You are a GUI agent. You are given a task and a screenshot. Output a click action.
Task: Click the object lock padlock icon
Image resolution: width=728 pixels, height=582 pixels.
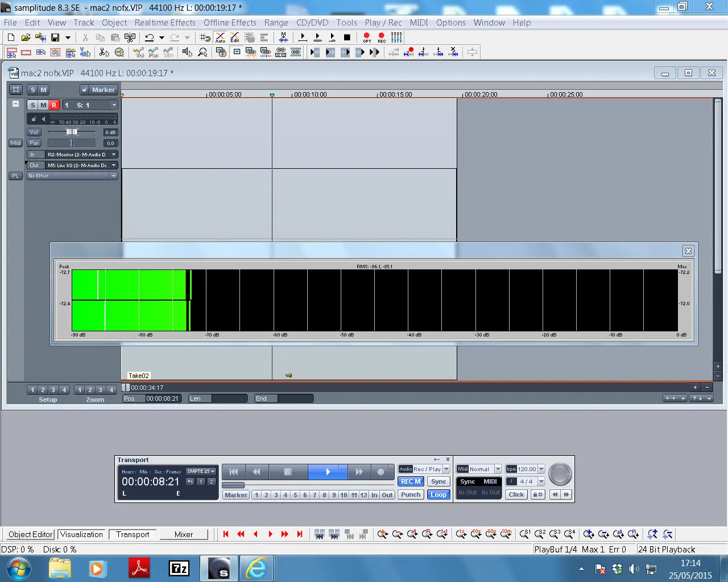221,52
